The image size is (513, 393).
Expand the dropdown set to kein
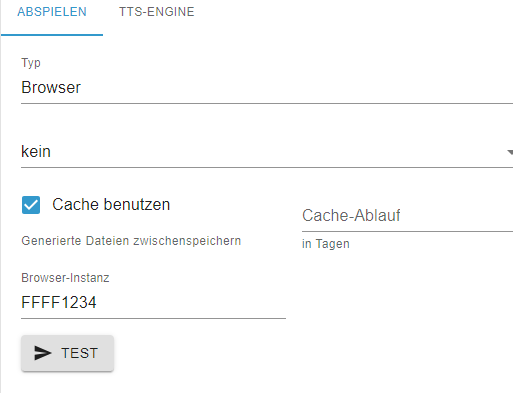click(267, 152)
